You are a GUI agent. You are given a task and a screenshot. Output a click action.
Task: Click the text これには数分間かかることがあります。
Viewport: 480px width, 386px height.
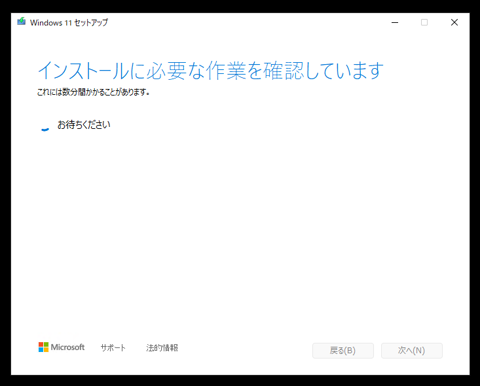pyautogui.click(x=93, y=92)
